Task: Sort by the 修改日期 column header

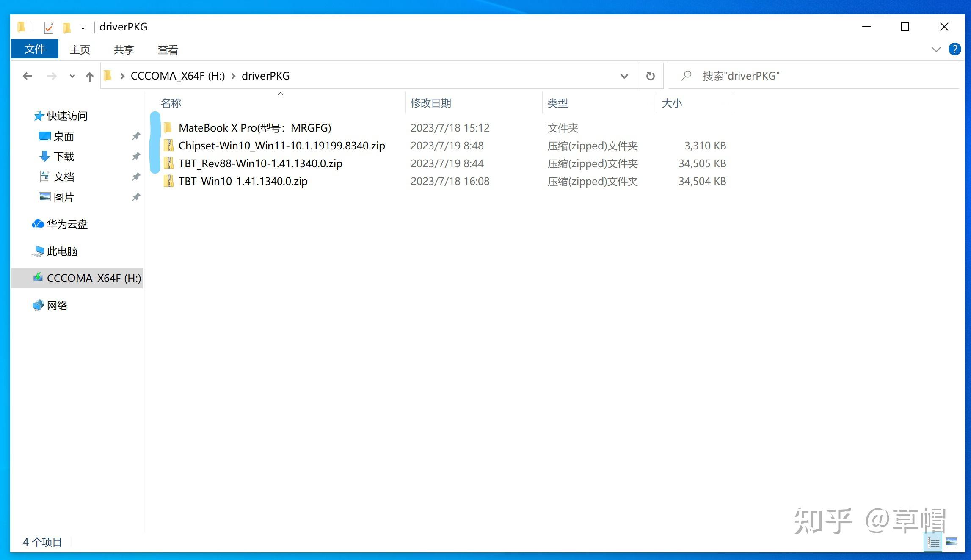Action: pyautogui.click(x=430, y=103)
